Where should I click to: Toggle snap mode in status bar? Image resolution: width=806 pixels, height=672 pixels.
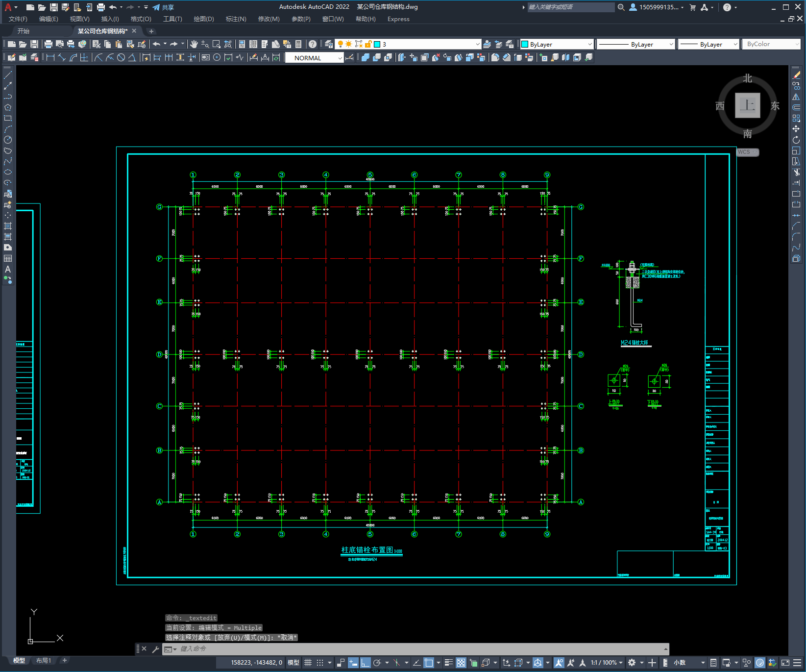(320, 663)
